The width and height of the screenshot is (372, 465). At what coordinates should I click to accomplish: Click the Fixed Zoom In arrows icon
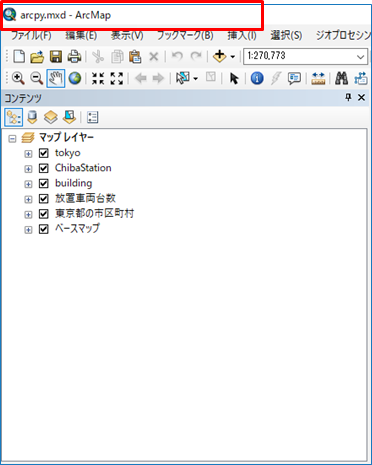[x=98, y=78]
